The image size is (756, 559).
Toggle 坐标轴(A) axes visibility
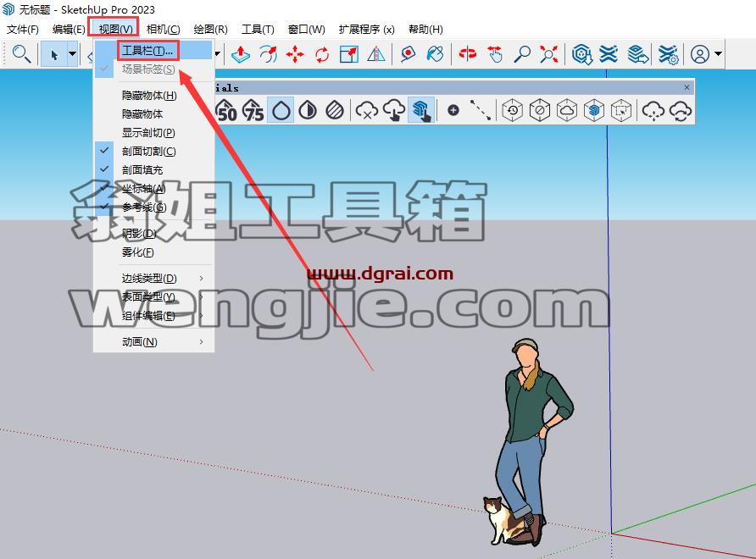point(153,188)
